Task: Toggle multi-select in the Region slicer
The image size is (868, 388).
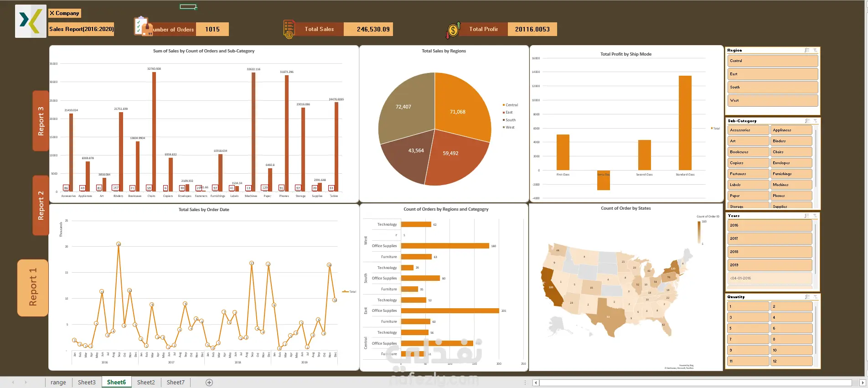Action: pyautogui.click(x=807, y=50)
